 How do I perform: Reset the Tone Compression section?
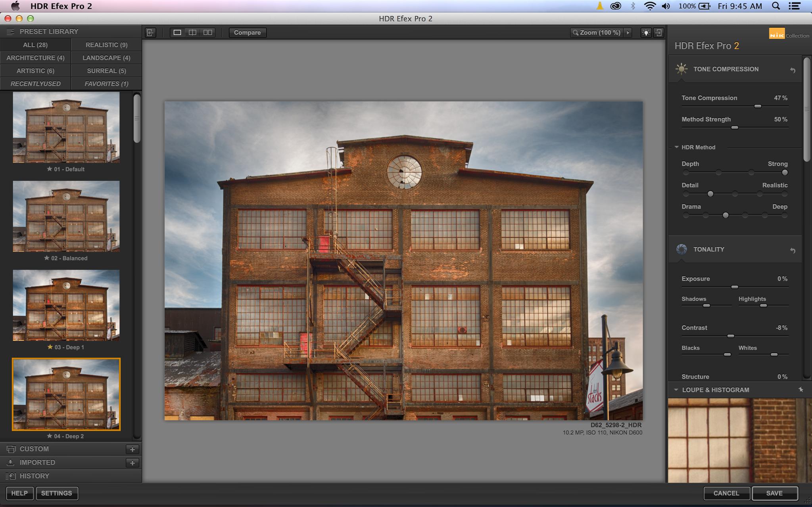[792, 70]
